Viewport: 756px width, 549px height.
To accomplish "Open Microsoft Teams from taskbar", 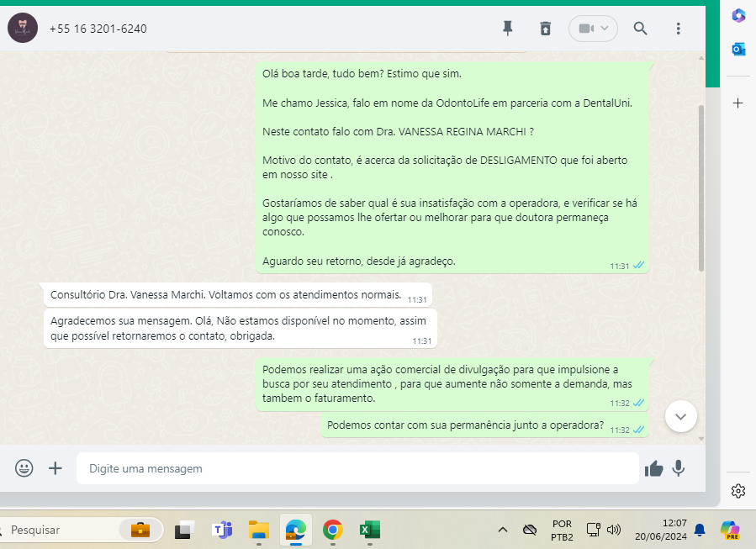I will [222, 530].
